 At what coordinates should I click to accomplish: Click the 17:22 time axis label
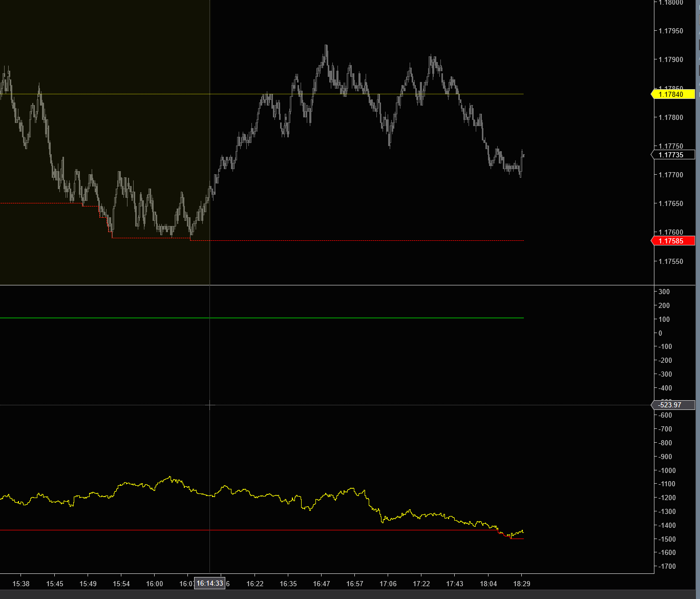(421, 584)
